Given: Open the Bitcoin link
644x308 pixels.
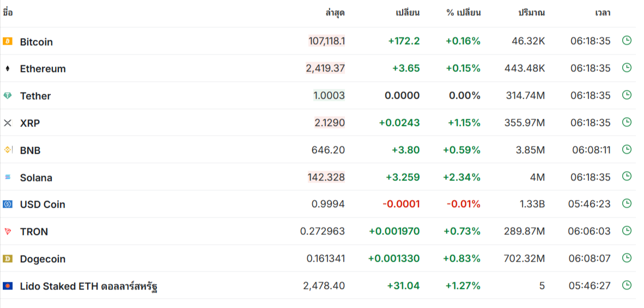Looking at the screenshot, I should click(36, 42).
